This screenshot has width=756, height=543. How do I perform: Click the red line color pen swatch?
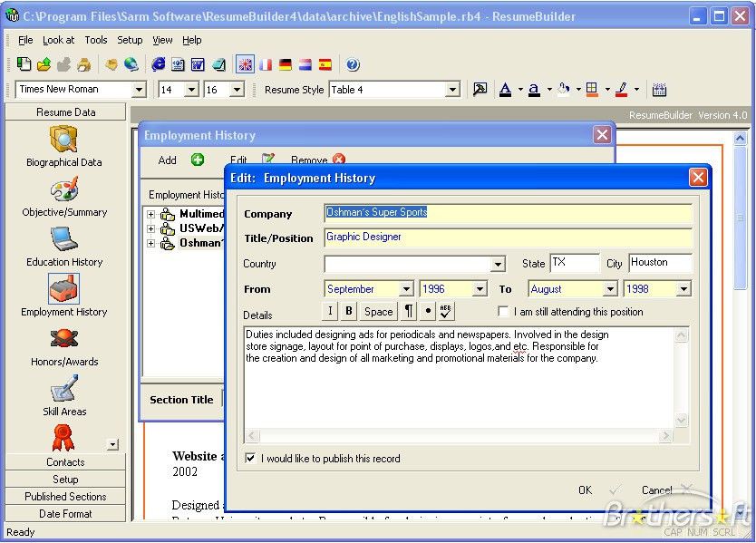coord(622,90)
